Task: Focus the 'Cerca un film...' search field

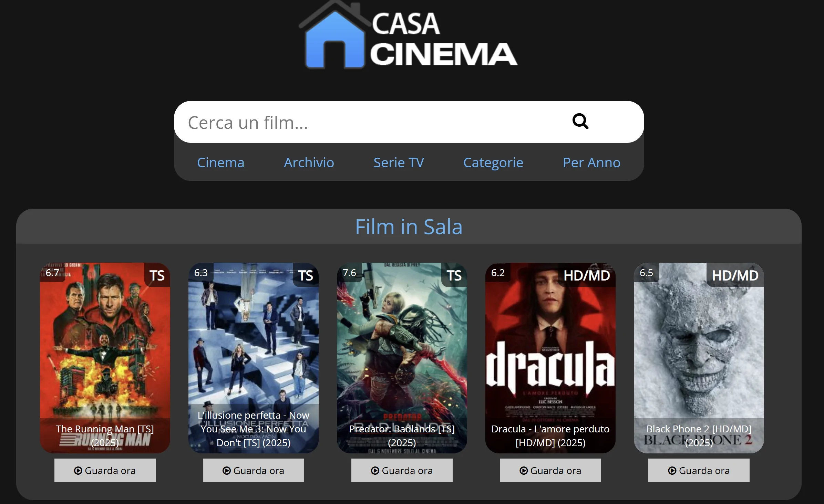Action: point(372,122)
